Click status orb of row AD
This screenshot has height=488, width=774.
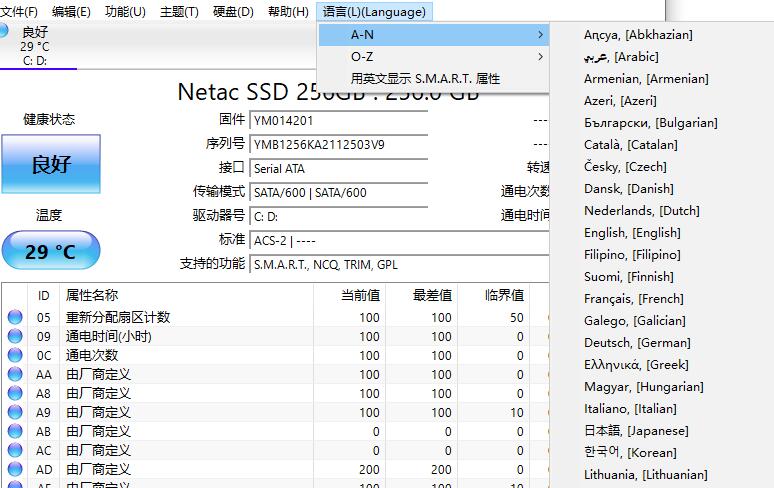[15, 469]
